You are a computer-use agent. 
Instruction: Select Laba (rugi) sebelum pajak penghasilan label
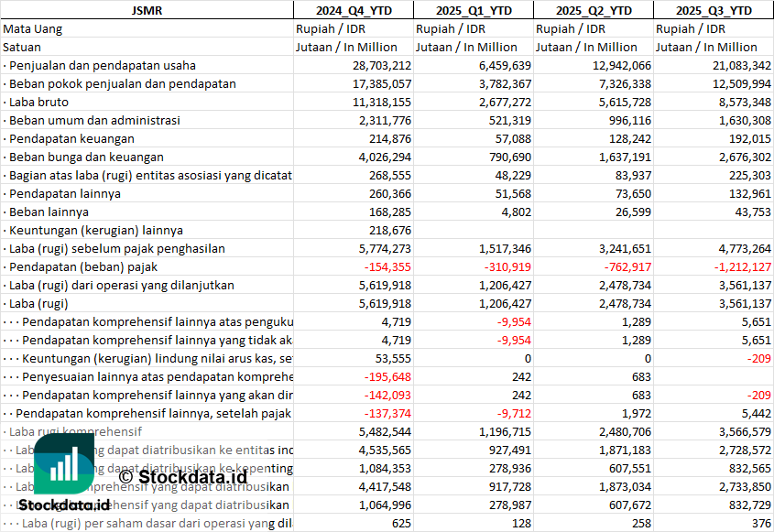pyautogui.click(x=117, y=248)
